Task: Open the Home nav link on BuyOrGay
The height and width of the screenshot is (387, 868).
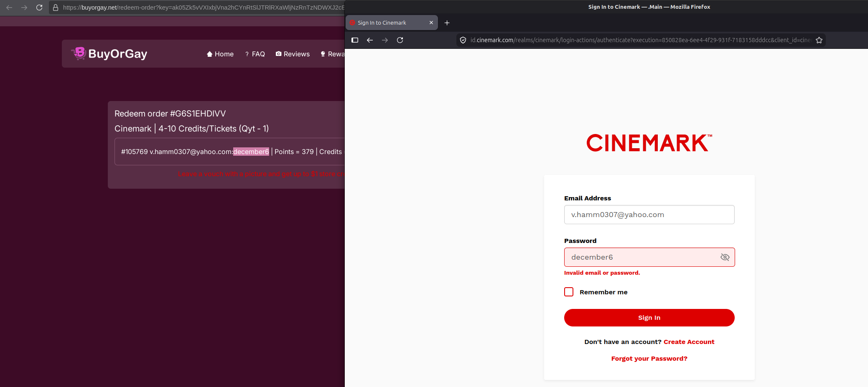Action: tap(220, 54)
